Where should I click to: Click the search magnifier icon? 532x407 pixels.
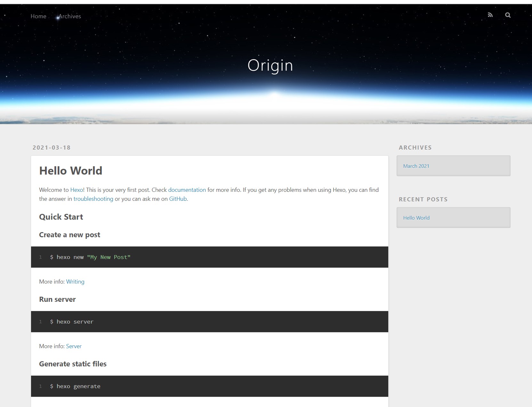pyautogui.click(x=508, y=15)
